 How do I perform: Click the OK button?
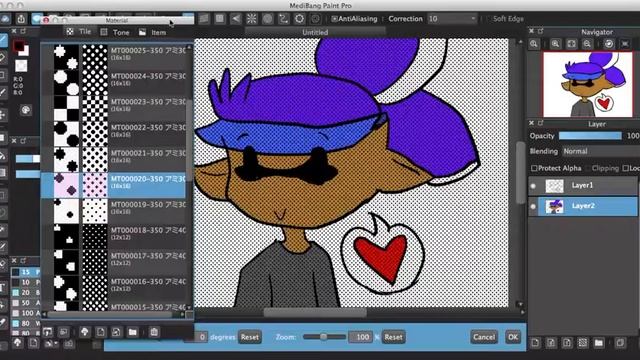click(513, 337)
